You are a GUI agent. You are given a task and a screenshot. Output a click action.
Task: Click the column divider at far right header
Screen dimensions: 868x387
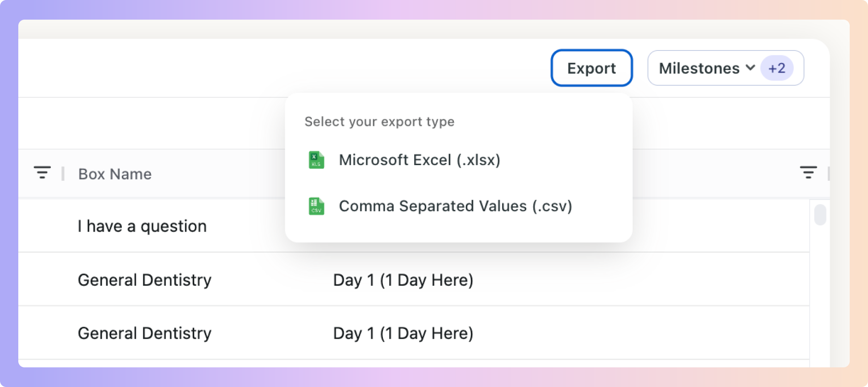(x=828, y=174)
